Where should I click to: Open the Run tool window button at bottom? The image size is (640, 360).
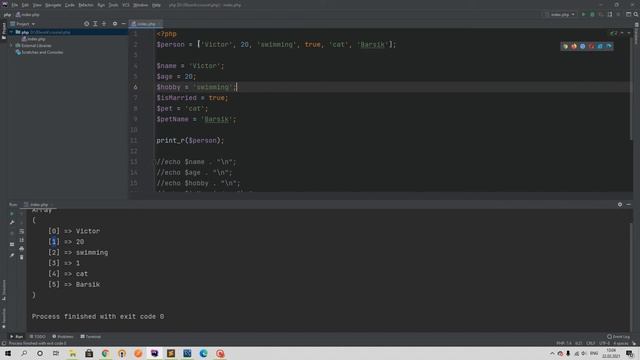click(x=16, y=337)
